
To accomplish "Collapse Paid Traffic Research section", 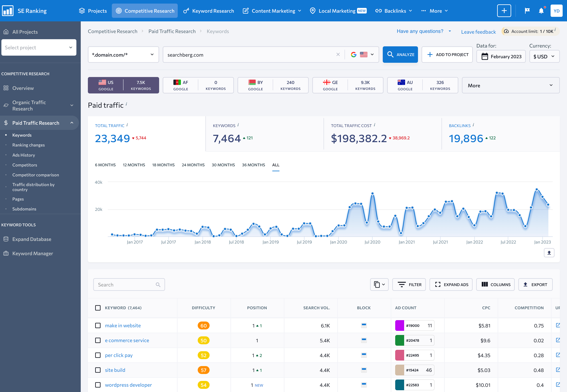I will pos(72,123).
